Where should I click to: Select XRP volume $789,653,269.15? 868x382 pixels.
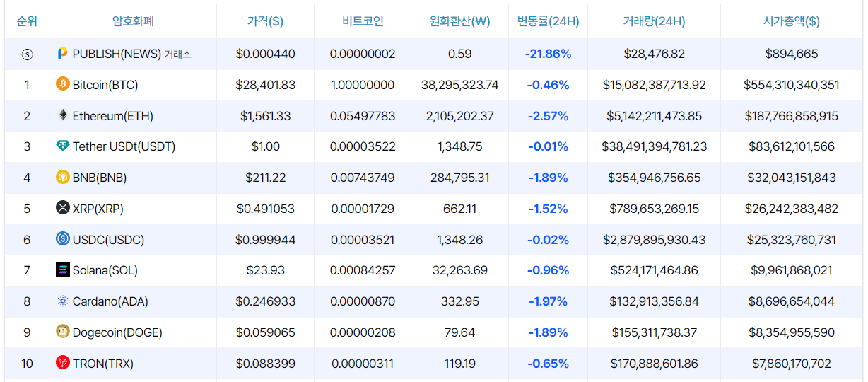[655, 209]
